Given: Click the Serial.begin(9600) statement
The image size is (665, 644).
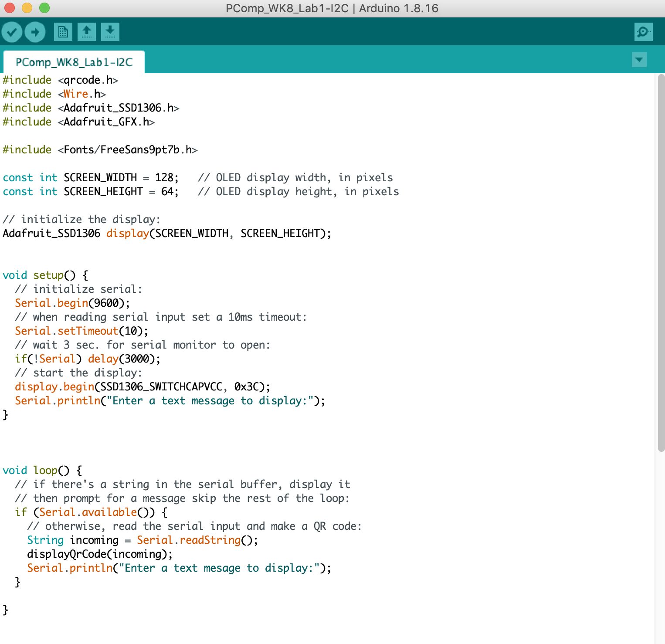Looking at the screenshot, I should [72, 303].
